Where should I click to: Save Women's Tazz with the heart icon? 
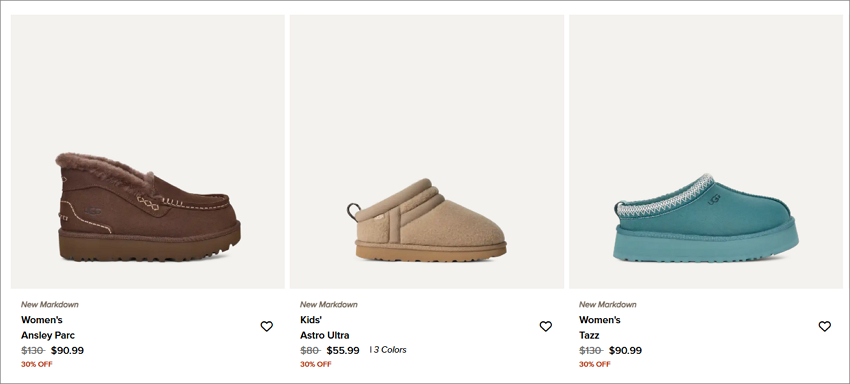(x=824, y=327)
